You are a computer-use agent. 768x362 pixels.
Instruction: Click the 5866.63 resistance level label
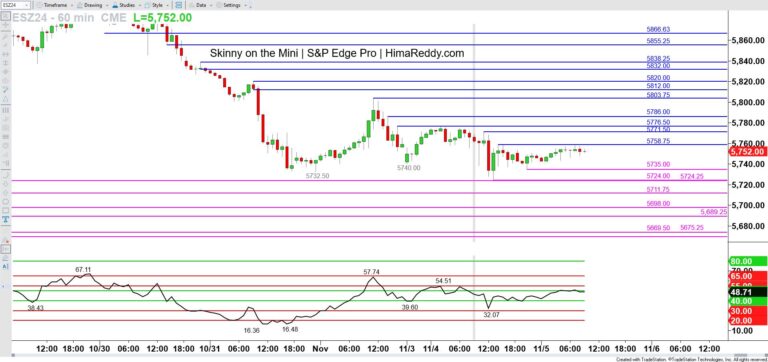click(x=658, y=29)
